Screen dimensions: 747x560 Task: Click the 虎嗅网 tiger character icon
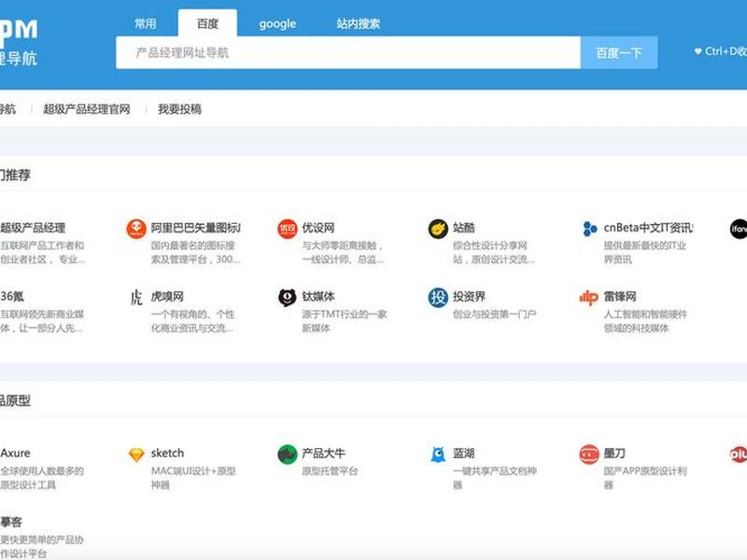(x=136, y=298)
